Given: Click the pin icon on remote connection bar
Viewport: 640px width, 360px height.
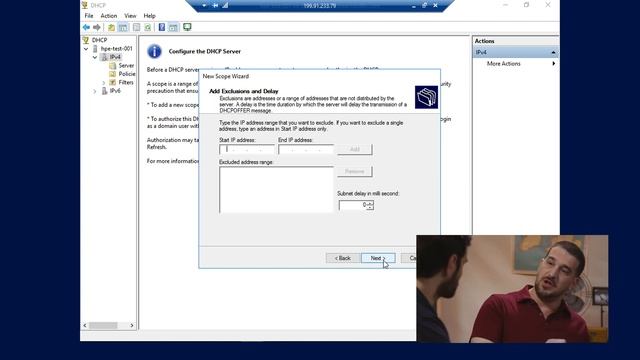Looking at the screenshot, I should [x=216, y=5].
